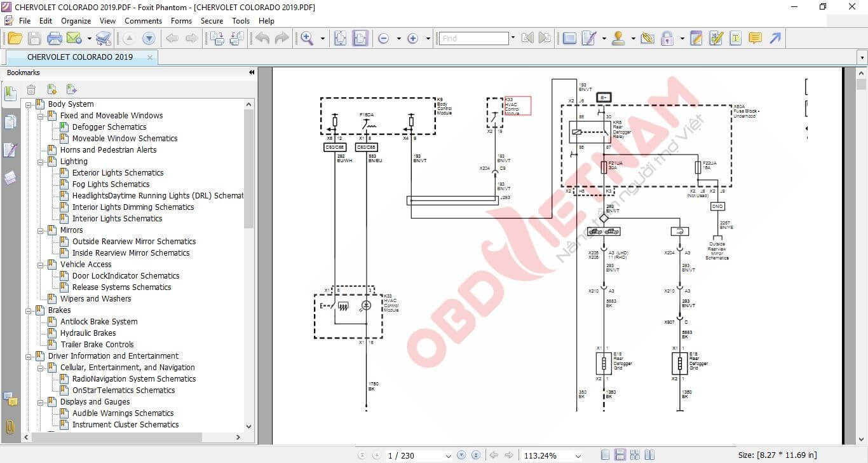Click the paperclip attach file icon
868x463 pixels.
[648, 38]
